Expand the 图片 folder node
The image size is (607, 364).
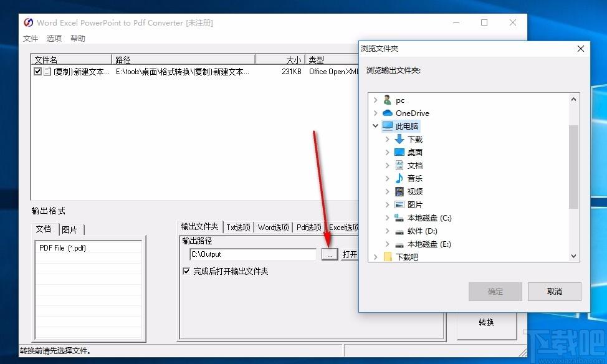pyautogui.click(x=387, y=204)
